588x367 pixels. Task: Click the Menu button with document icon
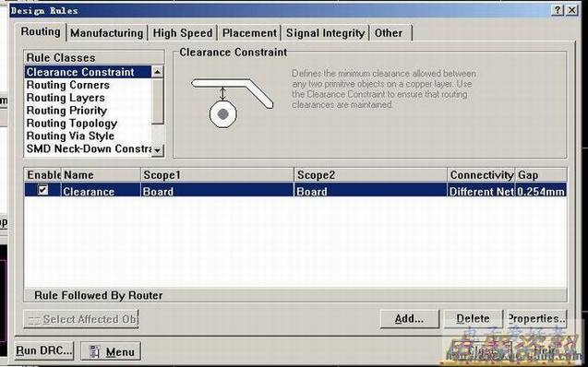pyautogui.click(x=111, y=351)
